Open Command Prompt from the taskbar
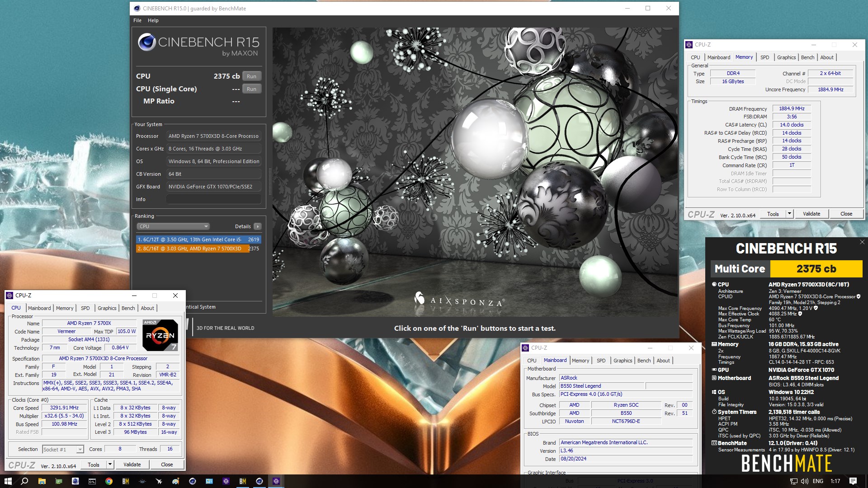868x488 pixels. (x=92, y=481)
